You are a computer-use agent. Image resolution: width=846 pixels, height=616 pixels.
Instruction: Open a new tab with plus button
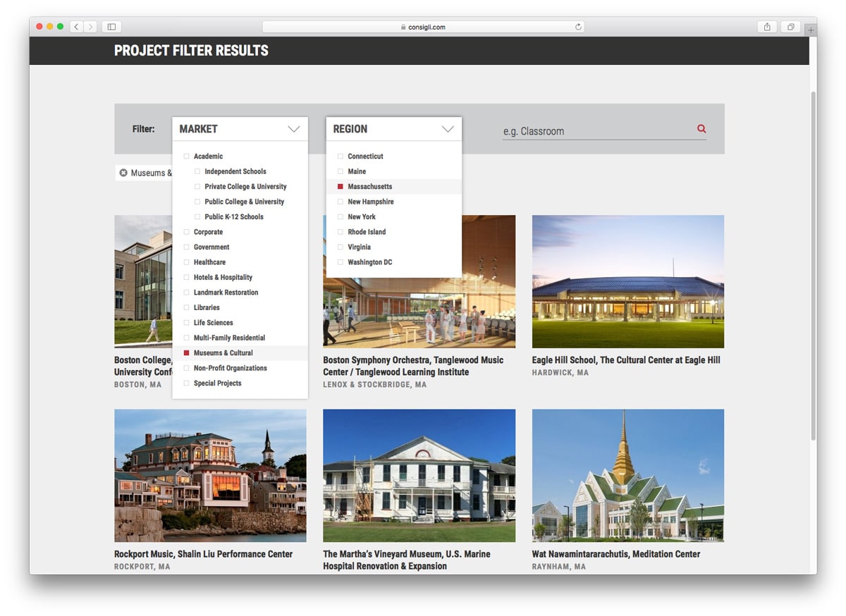[811, 30]
